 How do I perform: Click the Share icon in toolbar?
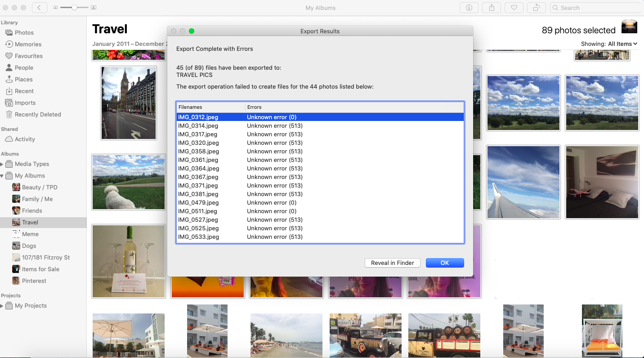(x=492, y=8)
